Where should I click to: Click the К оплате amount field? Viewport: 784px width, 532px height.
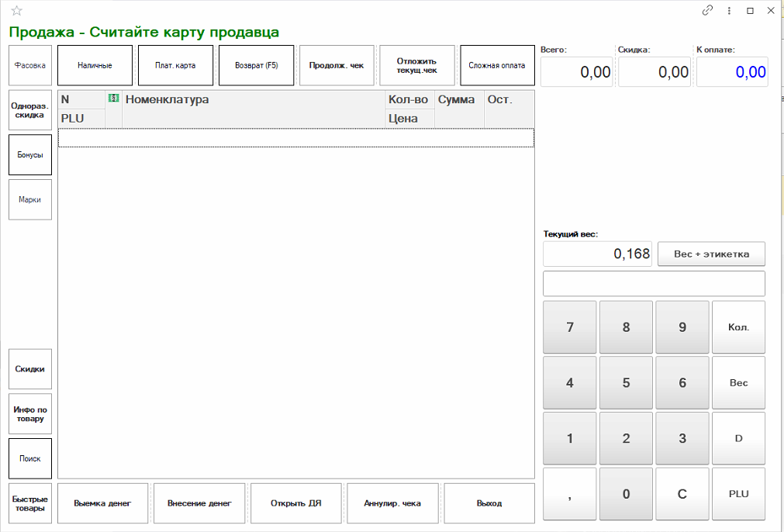click(x=733, y=72)
